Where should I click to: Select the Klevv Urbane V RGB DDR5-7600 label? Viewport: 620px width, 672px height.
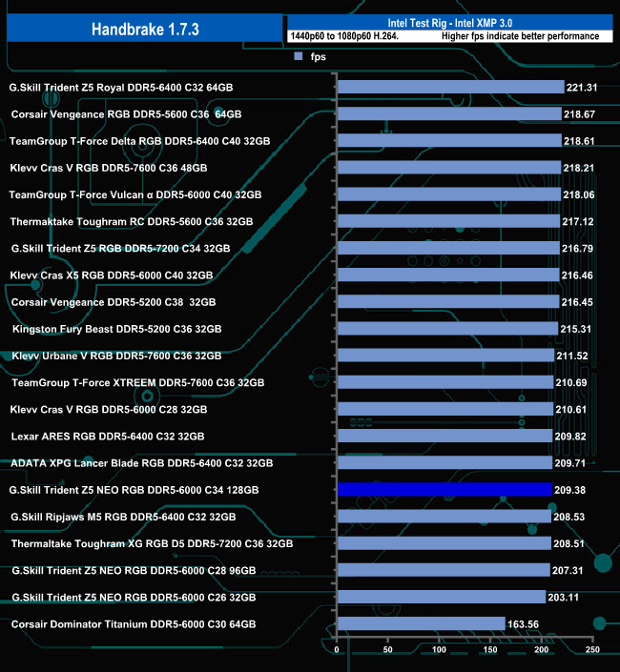coord(116,356)
